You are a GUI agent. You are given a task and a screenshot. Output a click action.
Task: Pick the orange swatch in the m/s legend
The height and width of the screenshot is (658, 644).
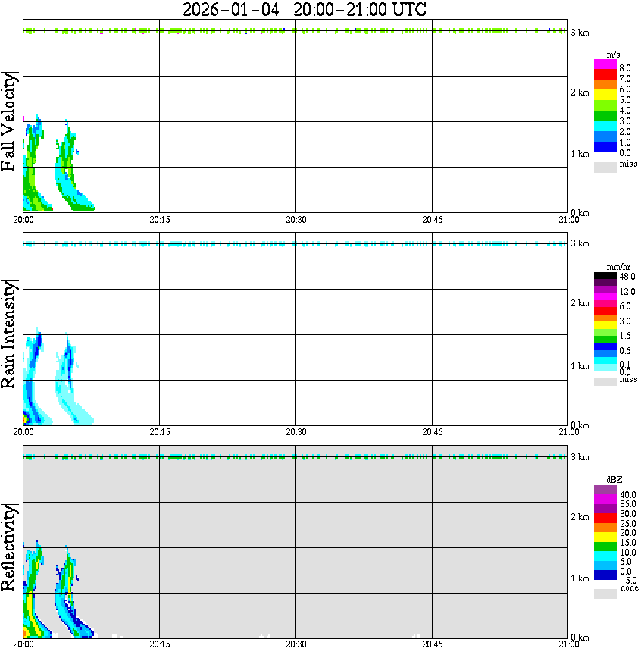coord(605,85)
